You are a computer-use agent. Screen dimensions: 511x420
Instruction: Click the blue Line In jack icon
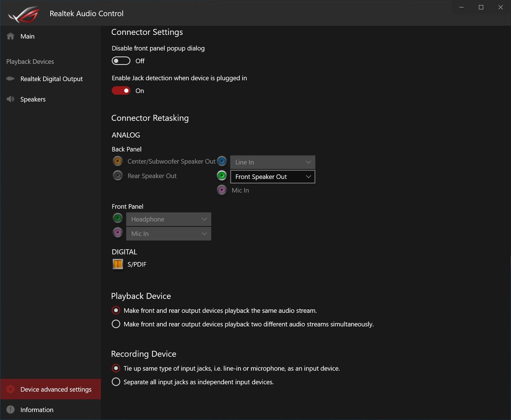pos(222,161)
